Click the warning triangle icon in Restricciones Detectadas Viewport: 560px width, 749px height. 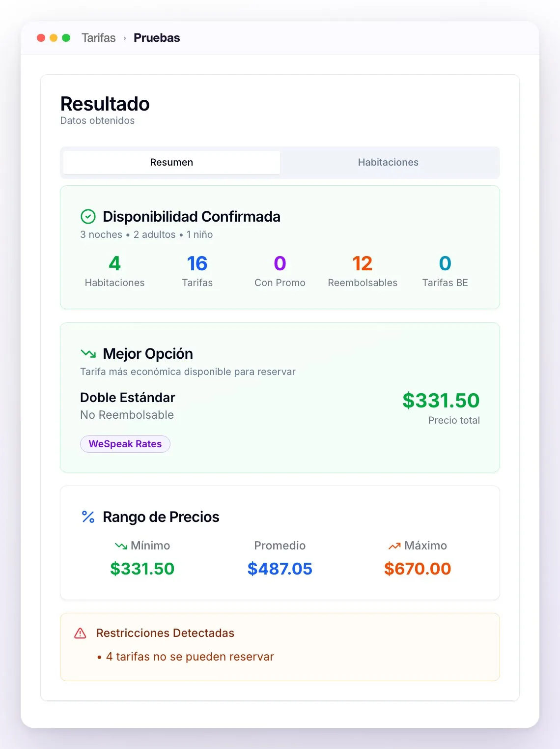coord(80,633)
